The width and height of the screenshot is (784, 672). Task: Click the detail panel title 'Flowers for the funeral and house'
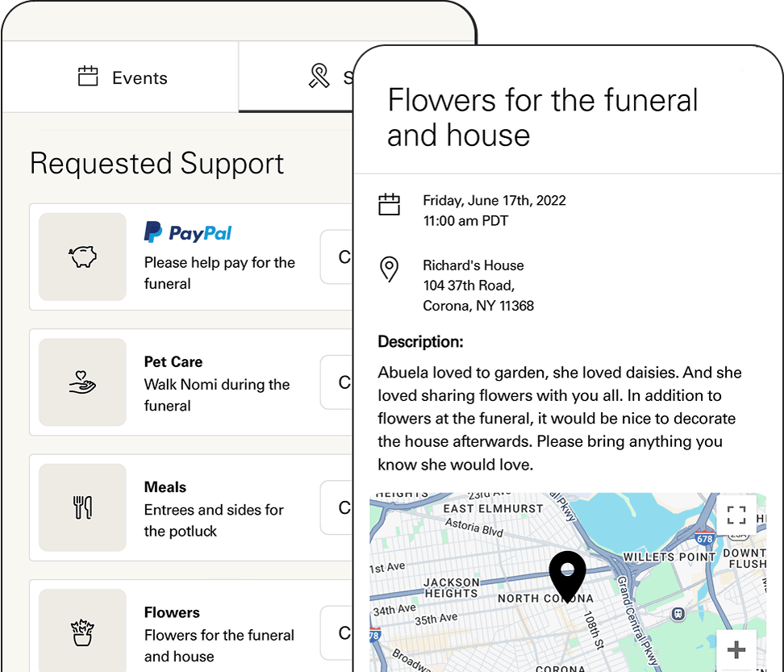[543, 117]
